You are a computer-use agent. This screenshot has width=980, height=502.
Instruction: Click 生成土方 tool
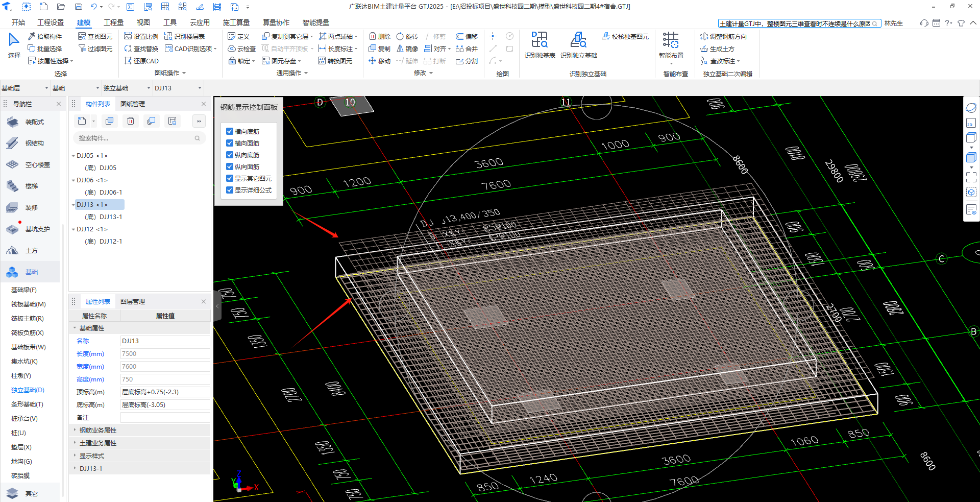pyautogui.click(x=717, y=49)
